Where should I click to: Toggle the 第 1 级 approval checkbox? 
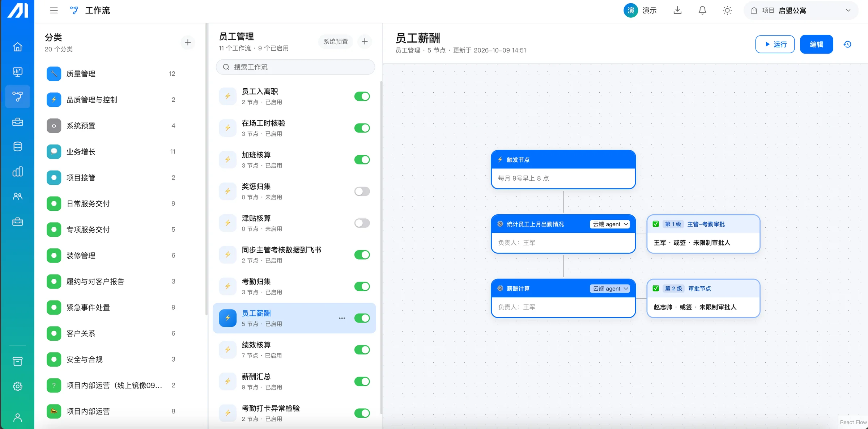click(x=656, y=224)
